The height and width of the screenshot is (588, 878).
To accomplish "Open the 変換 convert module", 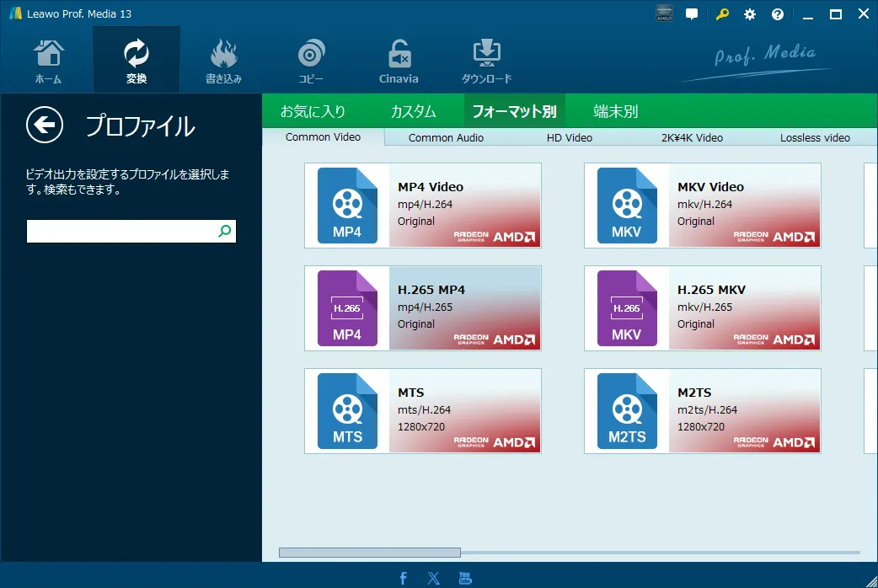I will point(136,61).
